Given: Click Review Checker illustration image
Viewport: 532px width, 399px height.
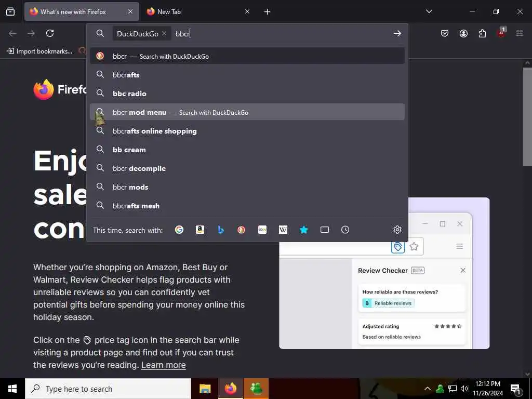Looking at the screenshot, I should point(384,273).
